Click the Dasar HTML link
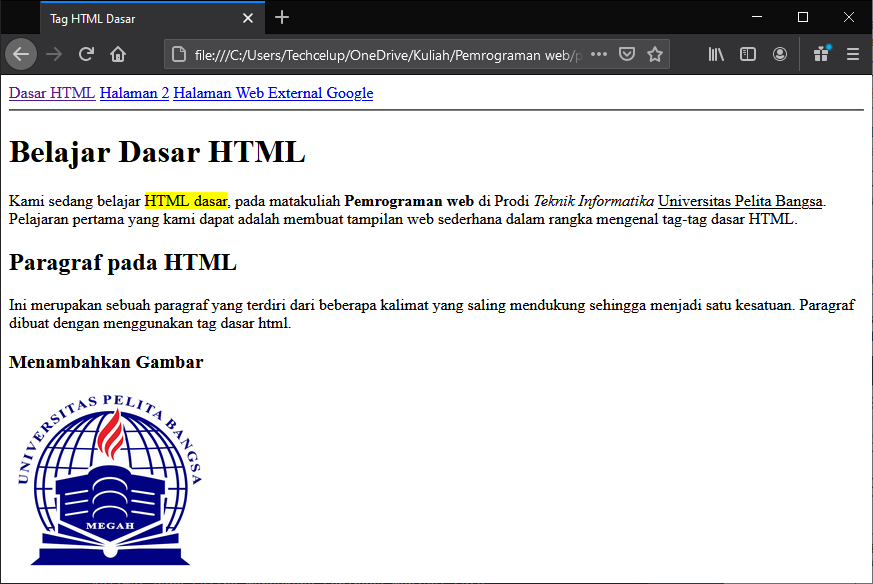This screenshot has height=584, width=873. tap(51, 92)
